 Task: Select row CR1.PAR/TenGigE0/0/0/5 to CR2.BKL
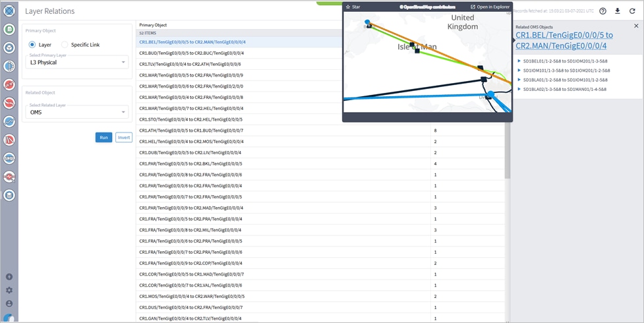pyautogui.click(x=320, y=163)
